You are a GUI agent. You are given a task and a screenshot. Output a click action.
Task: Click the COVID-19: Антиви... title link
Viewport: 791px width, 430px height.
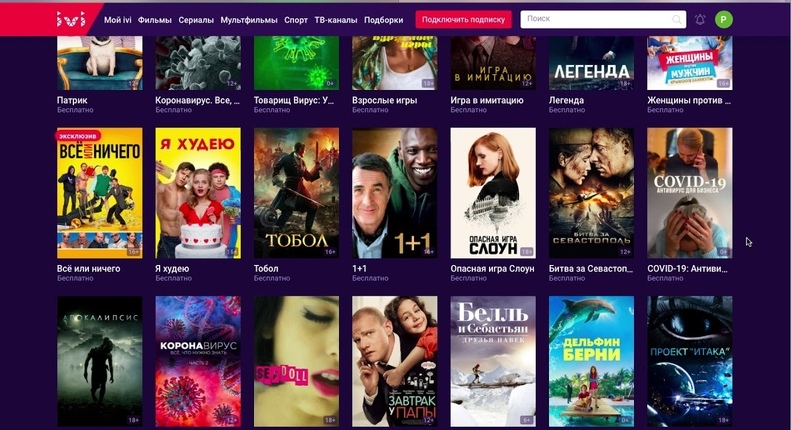click(688, 268)
